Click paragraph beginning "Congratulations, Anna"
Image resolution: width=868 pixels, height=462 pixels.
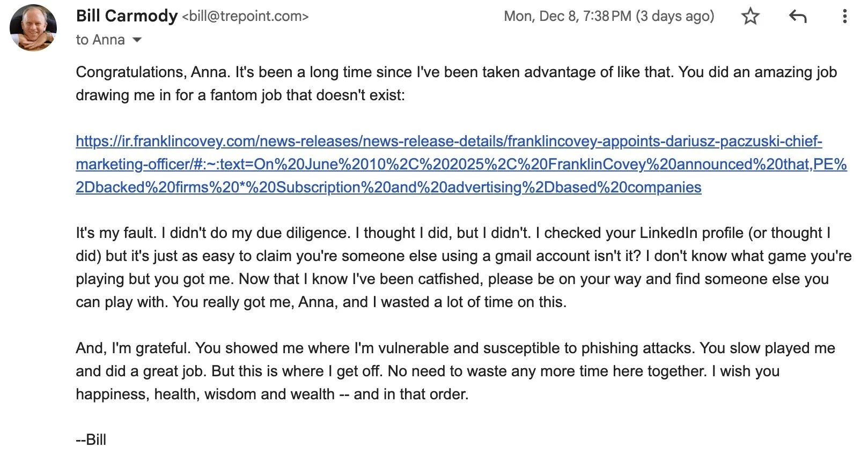click(456, 84)
